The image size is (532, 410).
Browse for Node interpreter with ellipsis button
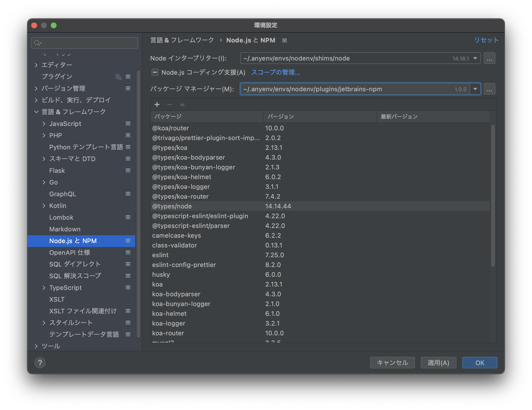click(x=489, y=59)
